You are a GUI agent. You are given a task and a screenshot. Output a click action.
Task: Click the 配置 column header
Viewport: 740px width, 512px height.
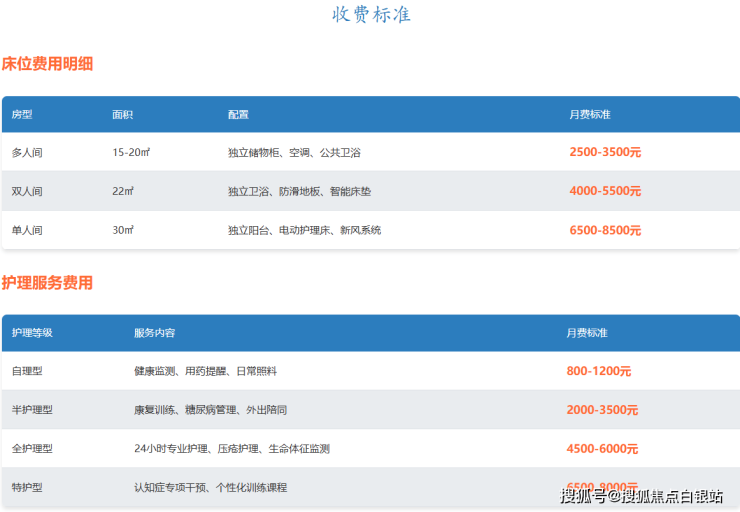(x=238, y=115)
